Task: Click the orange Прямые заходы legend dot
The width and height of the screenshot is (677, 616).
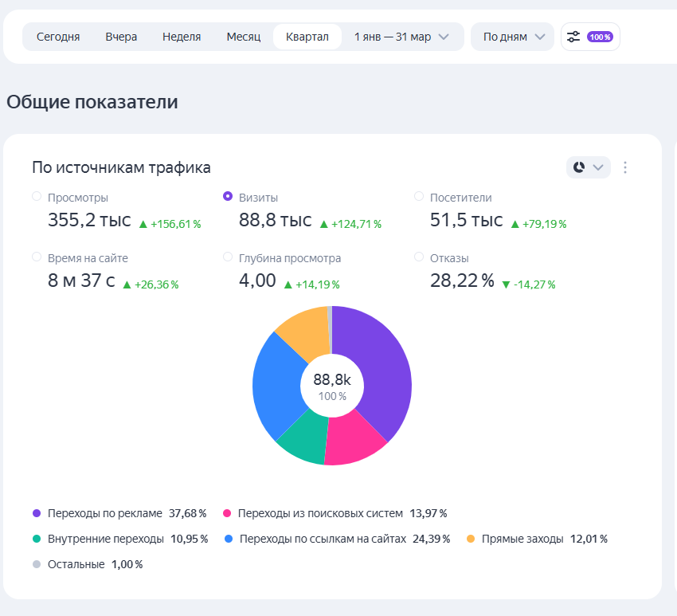Action: (471, 539)
